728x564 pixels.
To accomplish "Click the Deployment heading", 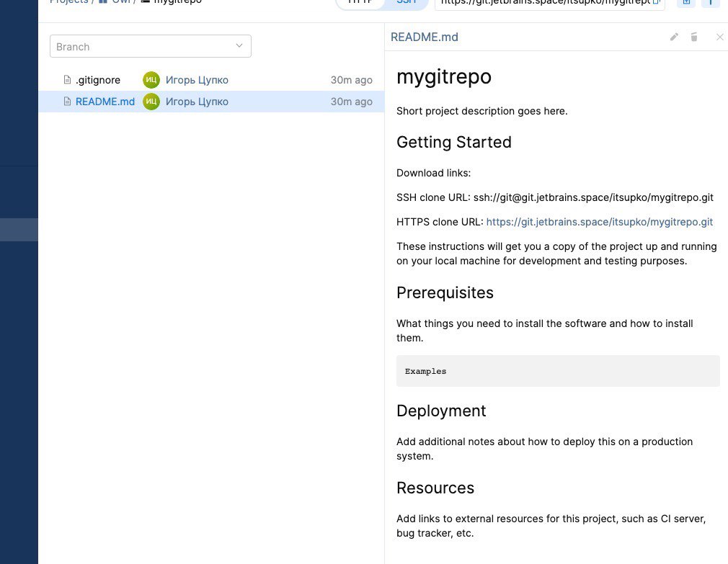I will pos(441,411).
